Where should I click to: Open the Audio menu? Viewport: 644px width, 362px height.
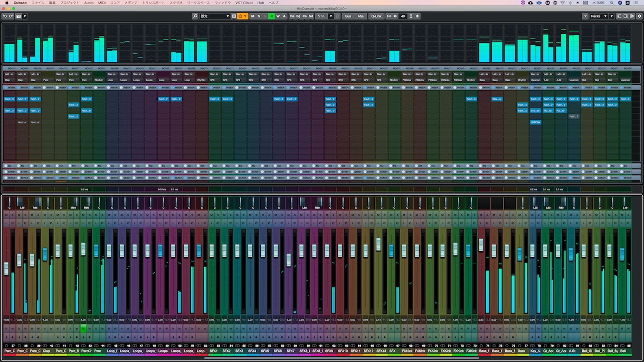coord(89,3)
